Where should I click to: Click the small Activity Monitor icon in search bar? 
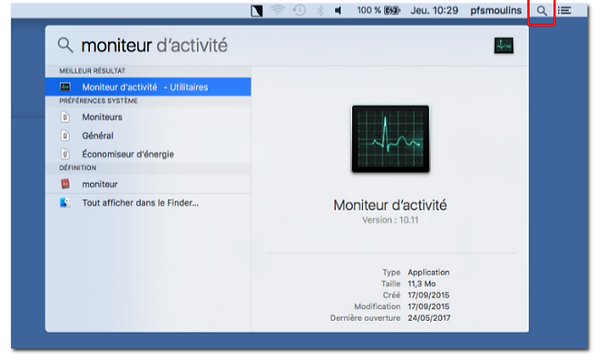pyautogui.click(x=504, y=46)
